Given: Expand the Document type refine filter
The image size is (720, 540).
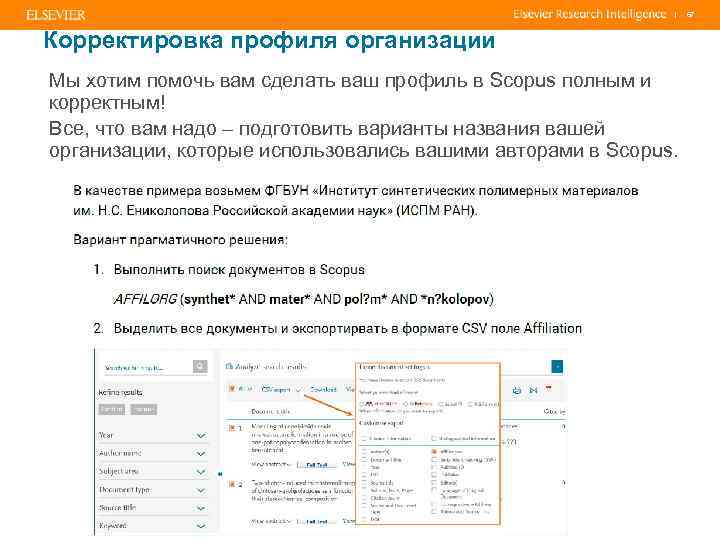Looking at the screenshot, I should click(x=201, y=490).
